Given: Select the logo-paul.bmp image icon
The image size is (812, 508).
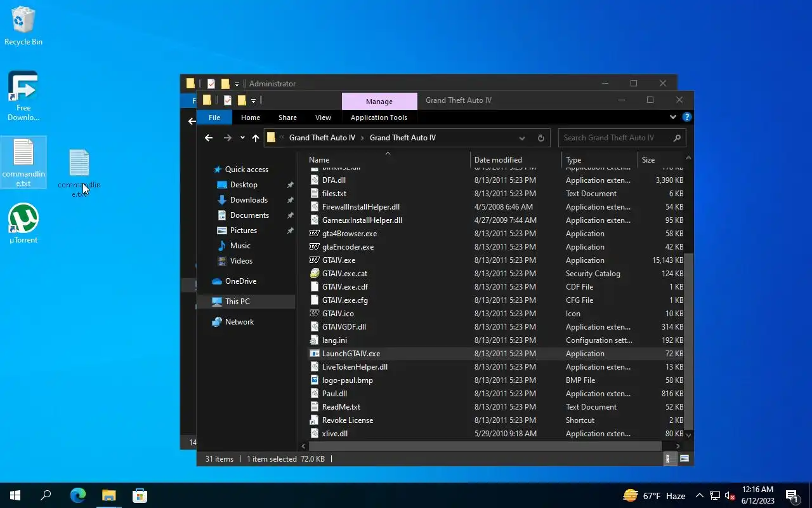Looking at the screenshot, I should pyautogui.click(x=314, y=380).
